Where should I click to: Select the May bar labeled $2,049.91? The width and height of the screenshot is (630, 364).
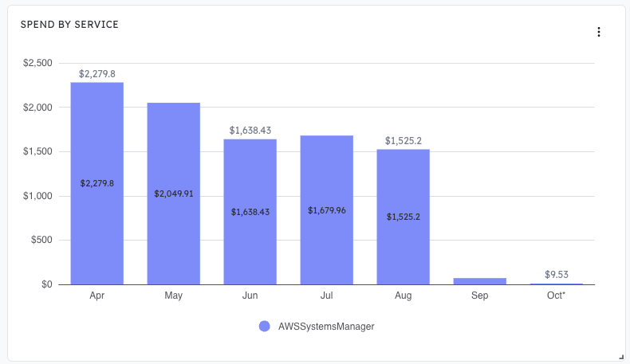(x=174, y=194)
